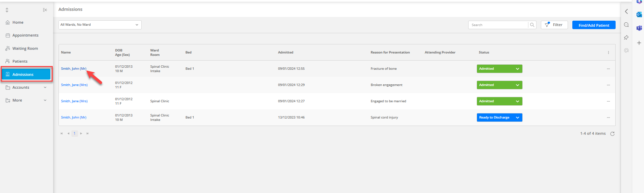Click into the Search field
The height and width of the screenshot is (193, 644).
[498, 25]
